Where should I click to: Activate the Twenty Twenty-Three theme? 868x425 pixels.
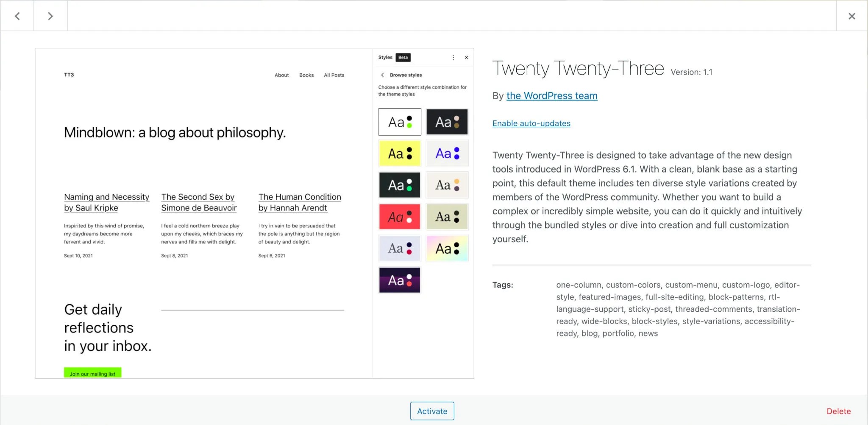(432, 411)
